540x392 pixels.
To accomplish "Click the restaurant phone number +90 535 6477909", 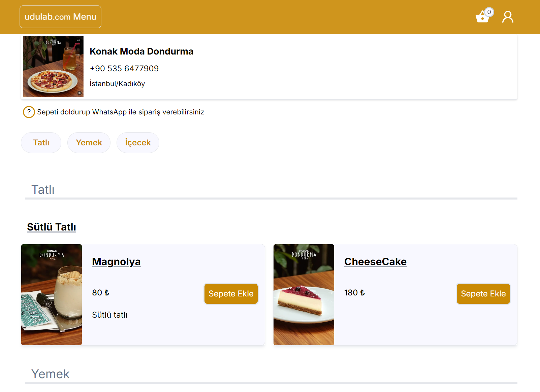I will [x=124, y=69].
